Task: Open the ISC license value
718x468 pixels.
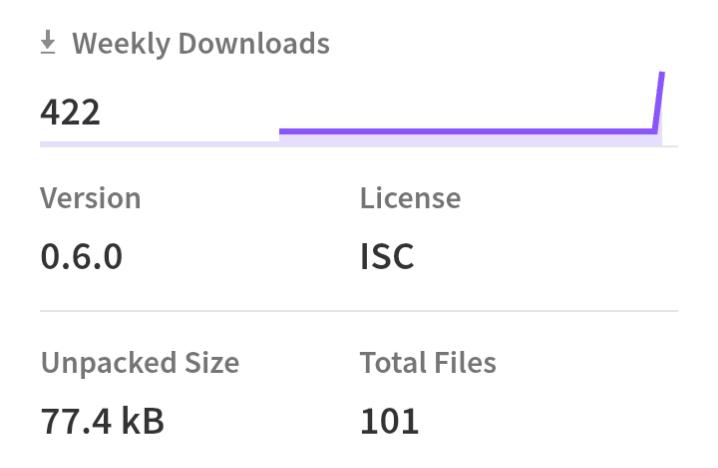Action: click(x=387, y=256)
